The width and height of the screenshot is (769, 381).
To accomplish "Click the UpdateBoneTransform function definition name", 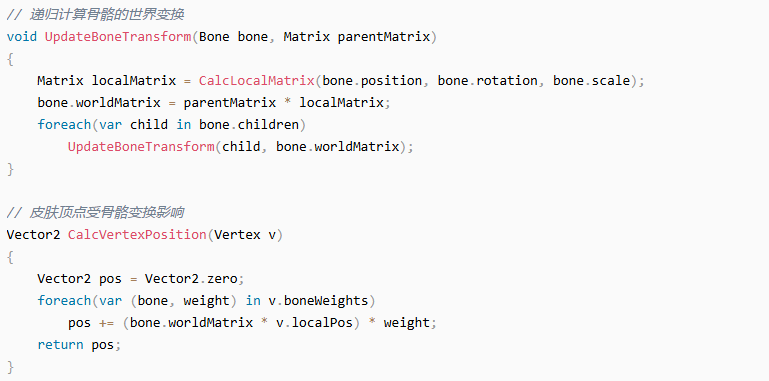I will (118, 37).
